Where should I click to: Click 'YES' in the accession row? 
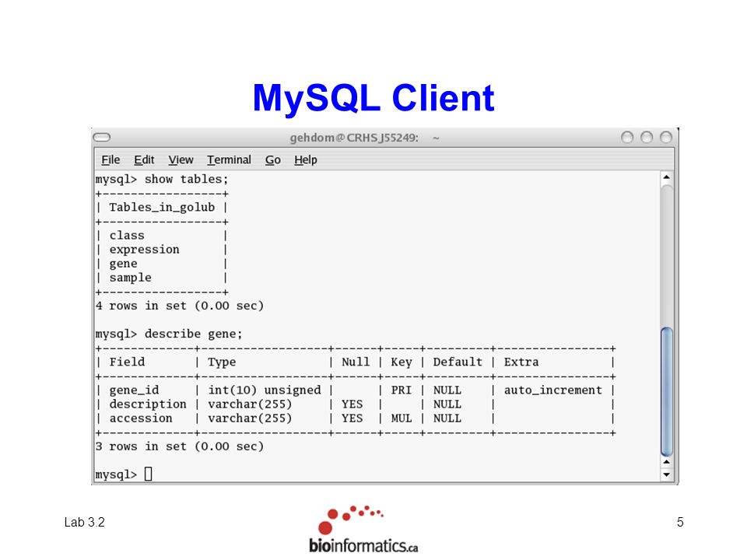[x=352, y=418]
